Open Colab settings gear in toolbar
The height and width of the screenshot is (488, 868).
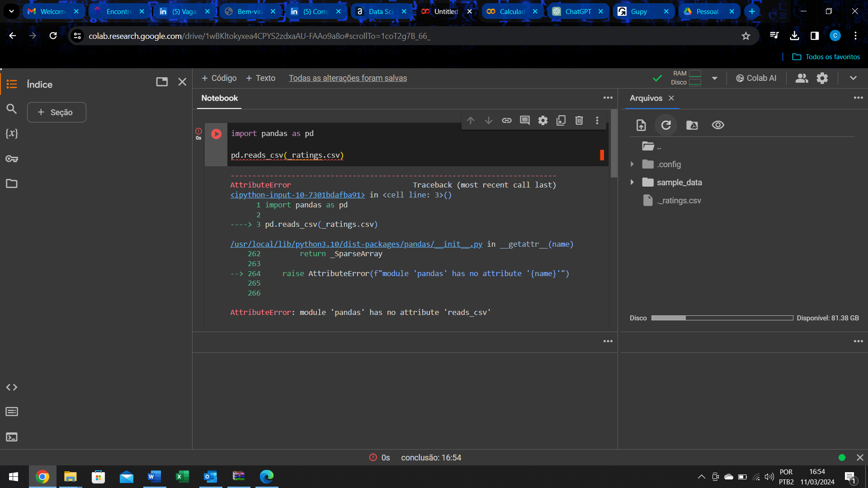822,78
